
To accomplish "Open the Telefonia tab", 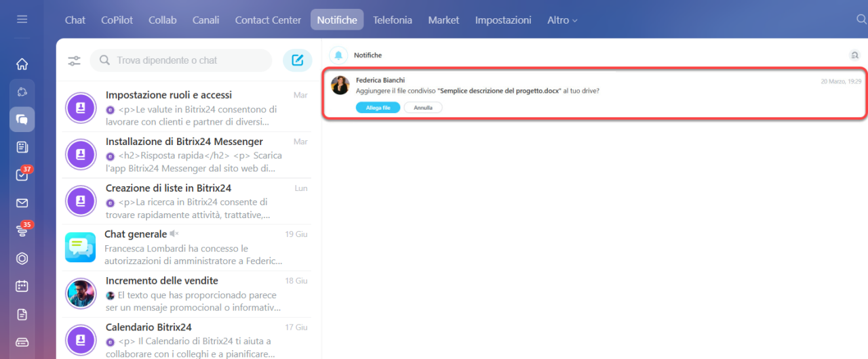I will coord(393,20).
